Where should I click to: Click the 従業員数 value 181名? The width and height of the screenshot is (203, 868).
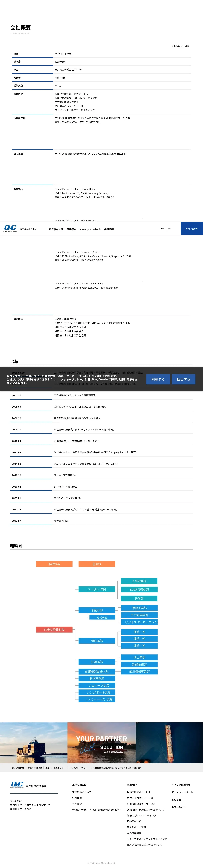(x=58, y=86)
